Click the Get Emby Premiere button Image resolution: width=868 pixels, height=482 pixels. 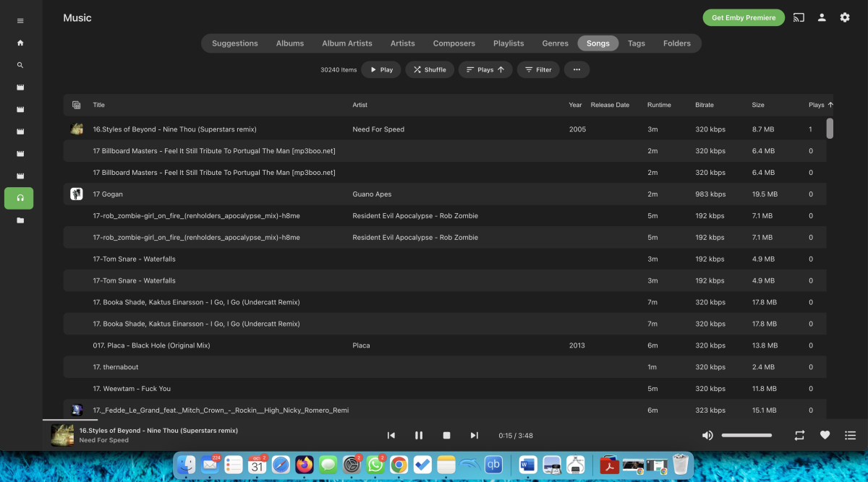(x=744, y=17)
